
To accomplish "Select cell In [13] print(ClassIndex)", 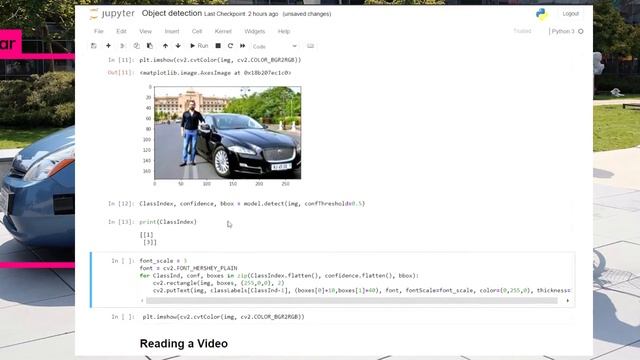I will (x=168, y=222).
